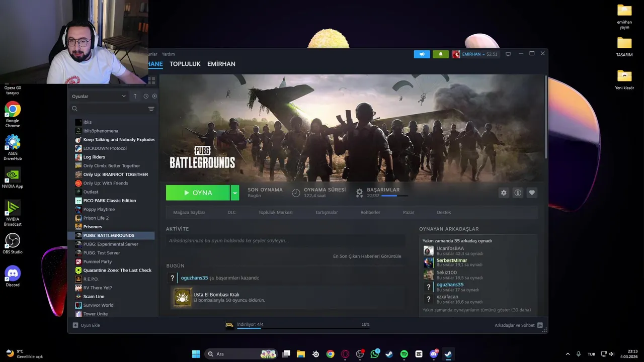
Task: Show hidden system tray icons chevron
Action: click(x=568, y=354)
